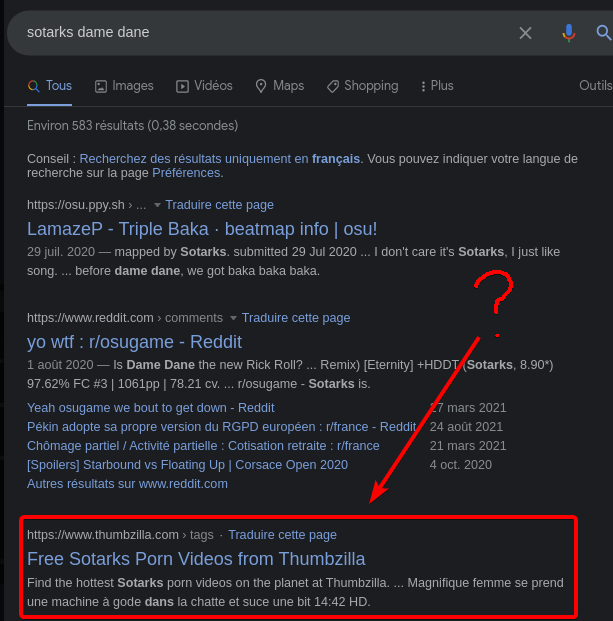Submit search with the magnifying glass icon

pos(603,32)
